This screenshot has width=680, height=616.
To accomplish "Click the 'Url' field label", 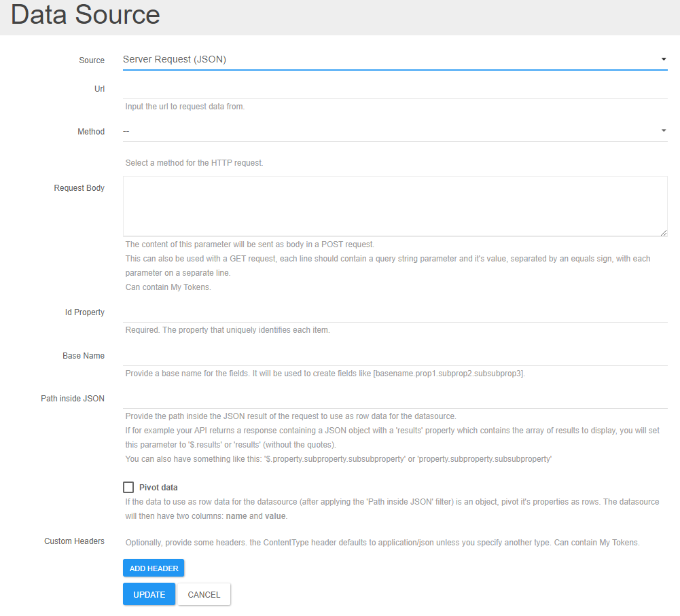I will [99, 89].
